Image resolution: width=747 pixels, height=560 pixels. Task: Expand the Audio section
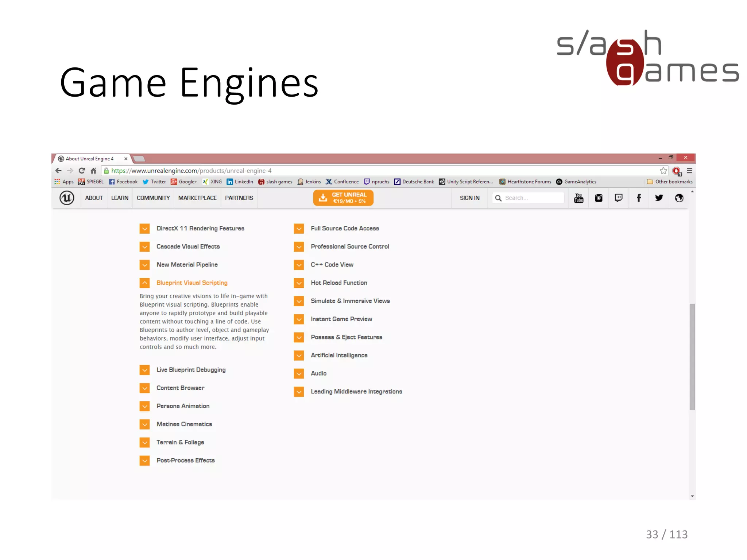pyautogui.click(x=299, y=373)
